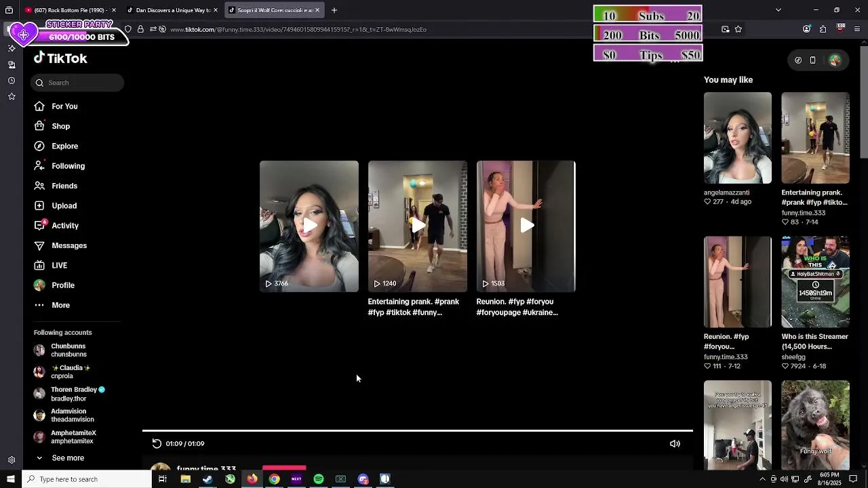This screenshot has width=868, height=488.
Task: Open Activity notifications
Action: point(56,226)
